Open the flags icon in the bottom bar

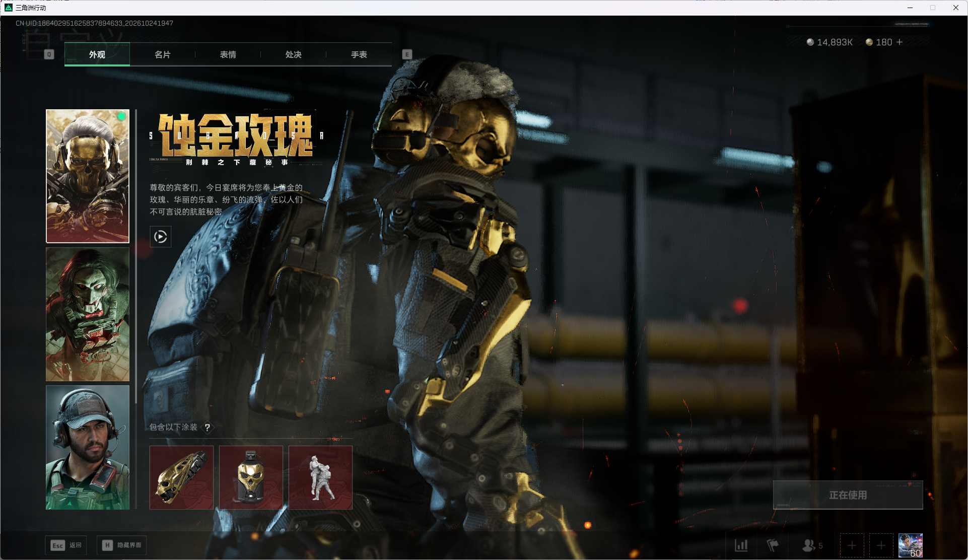pyautogui.click(x=773, y=545)
